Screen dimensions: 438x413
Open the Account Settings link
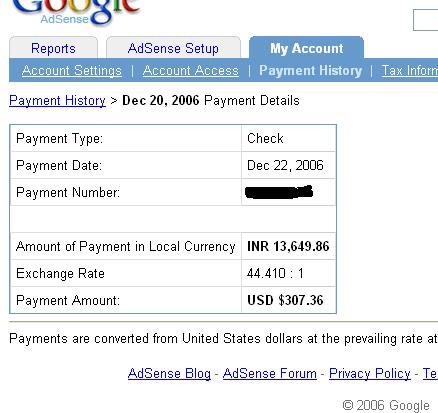coord(72,71)
